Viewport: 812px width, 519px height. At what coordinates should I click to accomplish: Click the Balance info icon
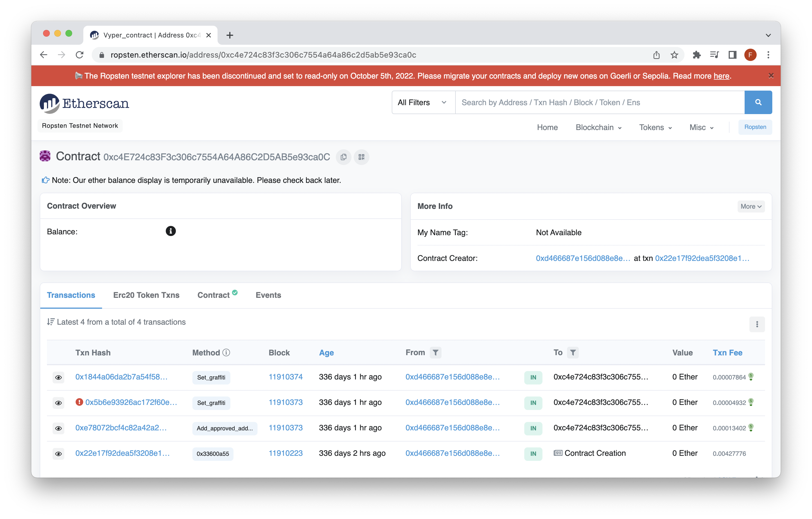pyautogui.click(x=171, y=231)
